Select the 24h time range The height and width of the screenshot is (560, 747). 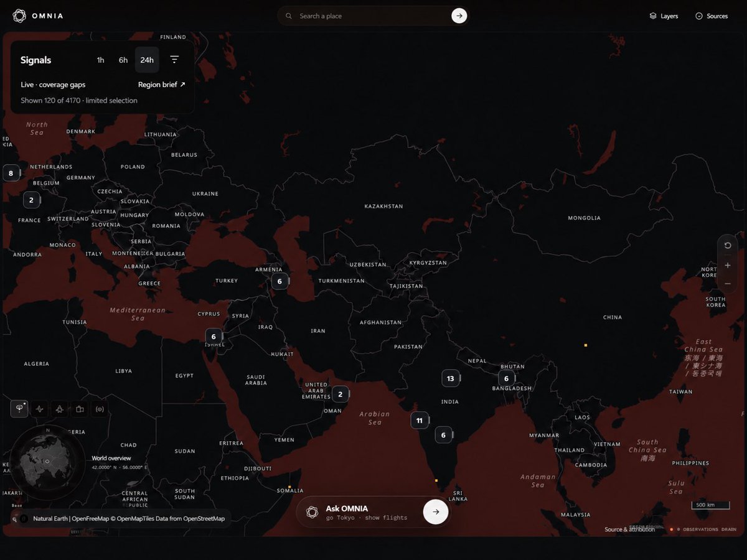coord(147,60)
